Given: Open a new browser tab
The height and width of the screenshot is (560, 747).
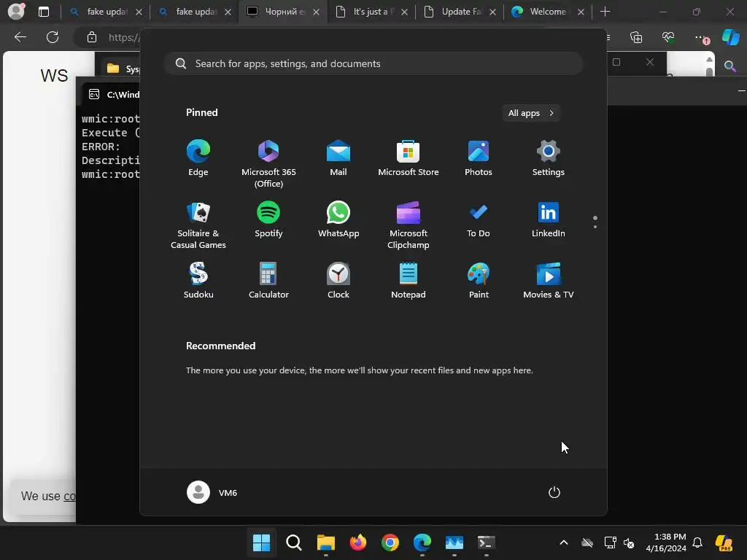Looking at the screenshot, I should [x=605, y=12].
